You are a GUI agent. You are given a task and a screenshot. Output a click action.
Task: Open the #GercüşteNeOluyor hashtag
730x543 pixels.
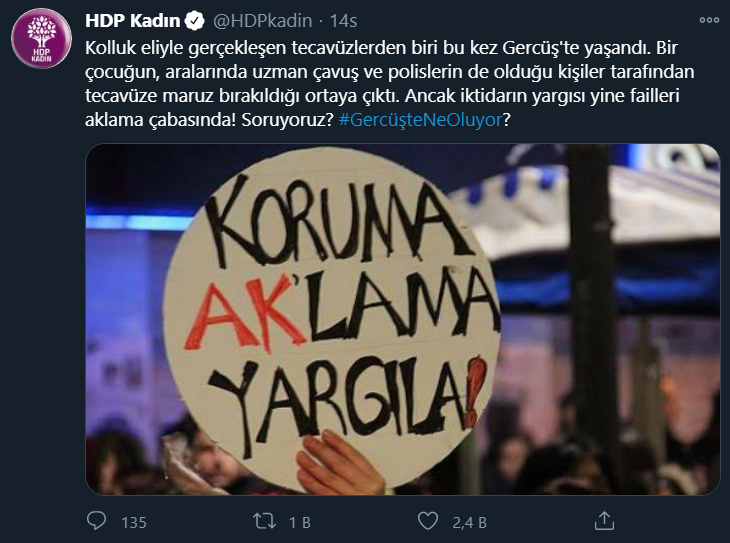(420, 120)
